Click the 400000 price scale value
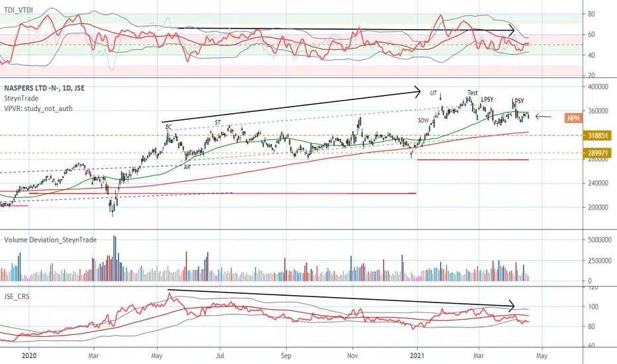Screen dimensions: 617x364 pyautogui.click(x=597, y=87)
